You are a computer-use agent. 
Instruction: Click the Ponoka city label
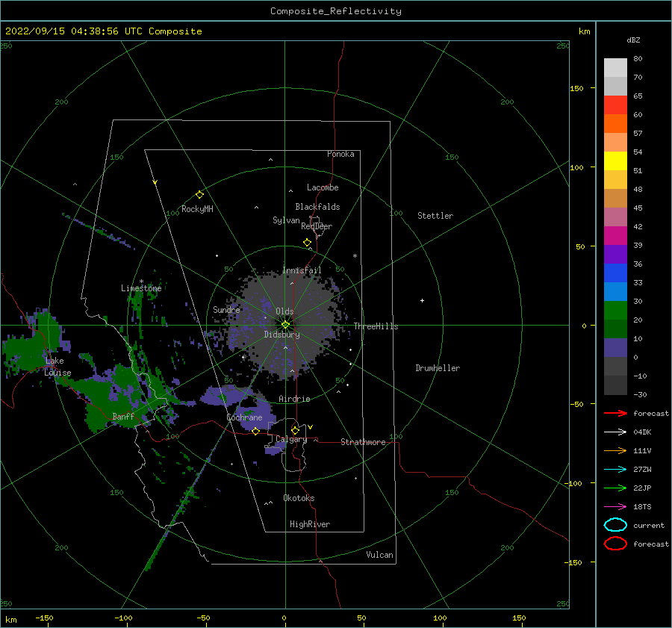[x=340, y=154]
